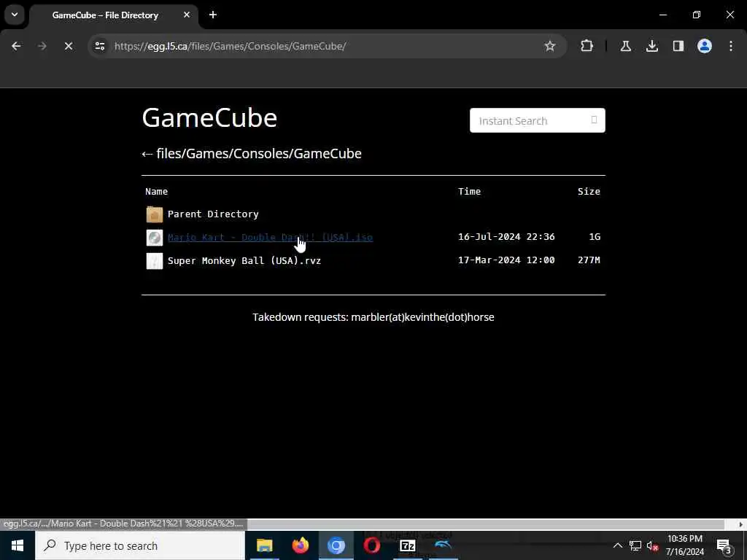The image size is (747, 560).
Task: Sort the listing by the Size header
Action: click(589, 192)
